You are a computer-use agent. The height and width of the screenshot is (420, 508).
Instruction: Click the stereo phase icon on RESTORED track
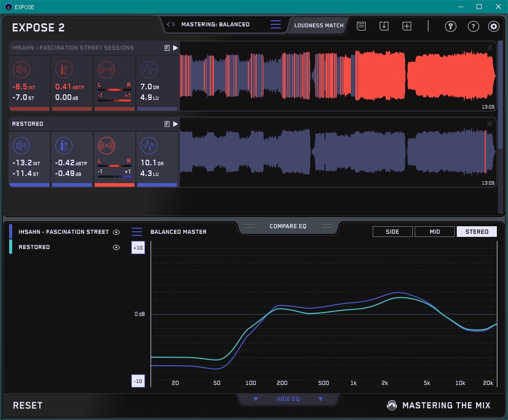click(106, 147)
